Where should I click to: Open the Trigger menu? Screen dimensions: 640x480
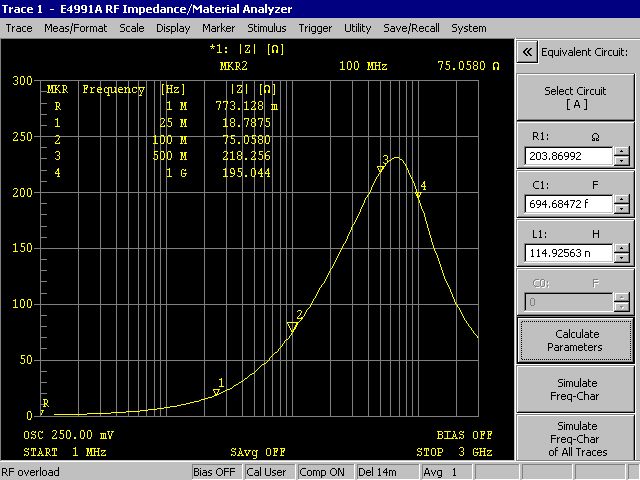pyautogui.click(x=315, y=28)
